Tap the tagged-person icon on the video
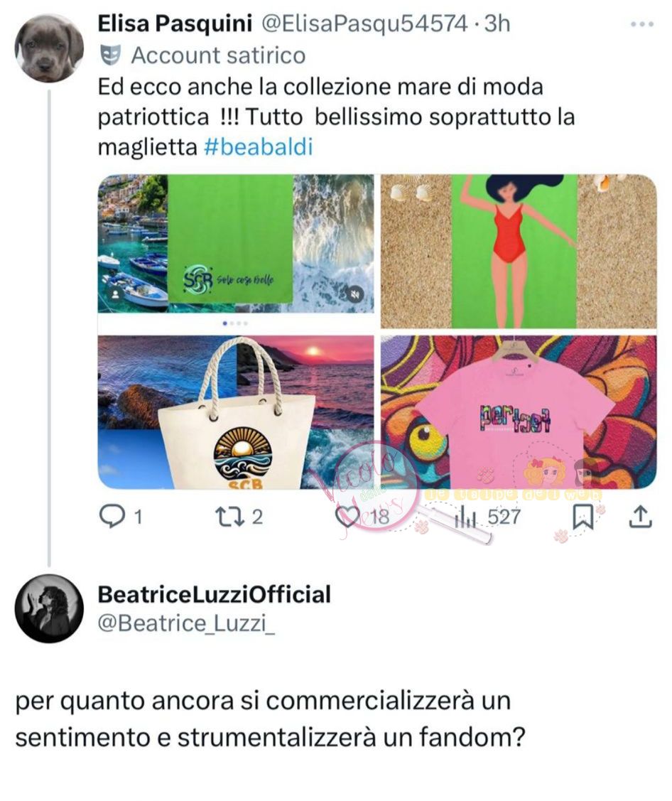Image resolution: width=672 pixels, height=801 pixels. click(116, 294)
